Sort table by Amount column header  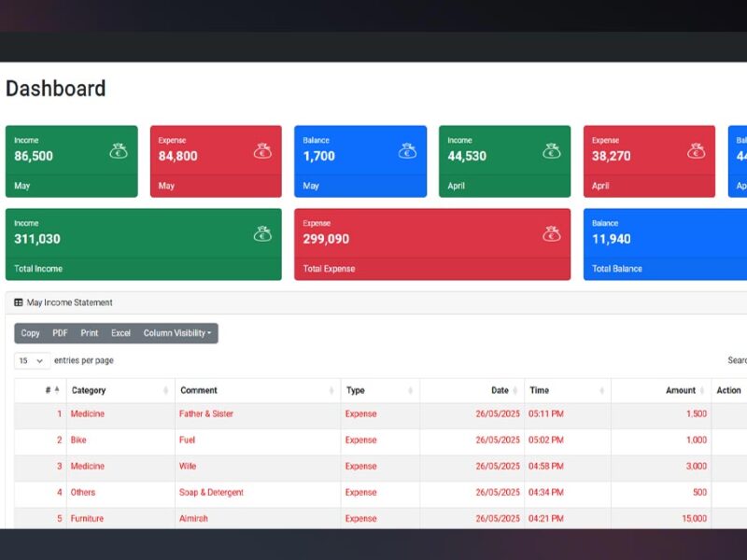(680, 390)
